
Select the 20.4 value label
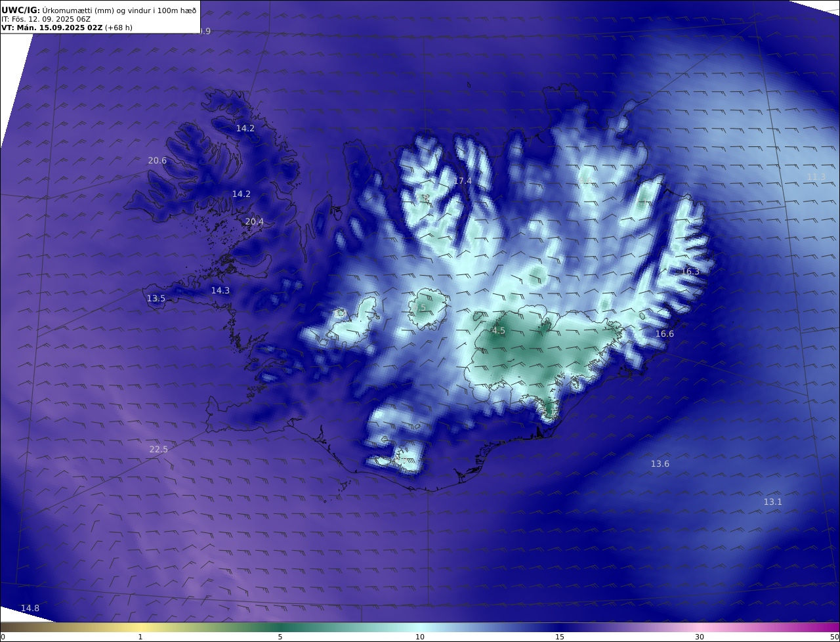click(255, 222)
